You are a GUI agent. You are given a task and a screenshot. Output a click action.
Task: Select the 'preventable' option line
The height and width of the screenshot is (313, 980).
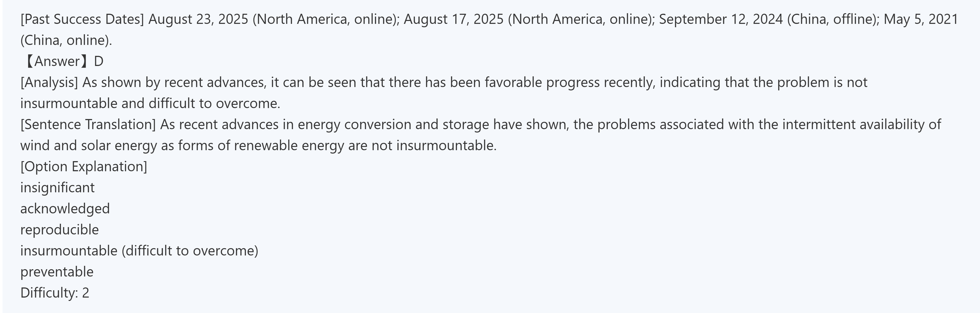[x=57, y=272]
